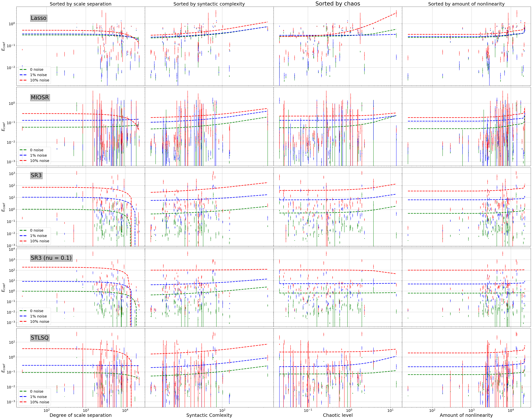This screenshot has height=419, width=532.
Task: Select the 'MIOSR' method label box
Action: 40,97
